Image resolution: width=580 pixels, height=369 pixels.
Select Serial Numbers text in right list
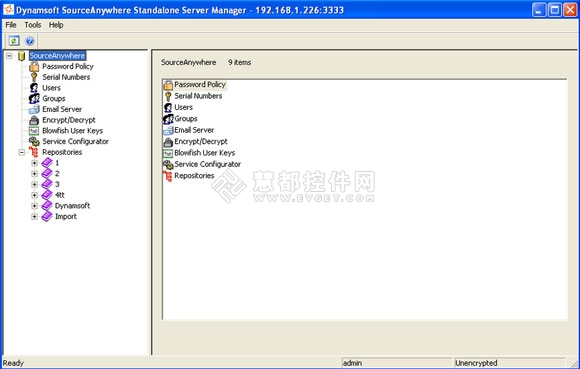click(198, 96)
